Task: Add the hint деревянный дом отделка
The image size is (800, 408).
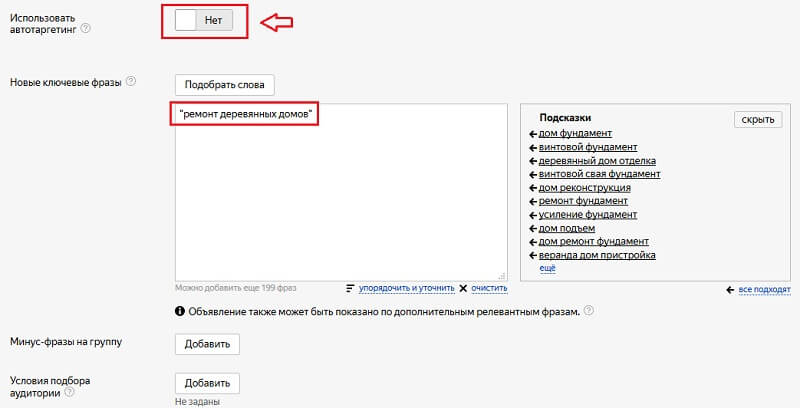Action: click(597, 161)
